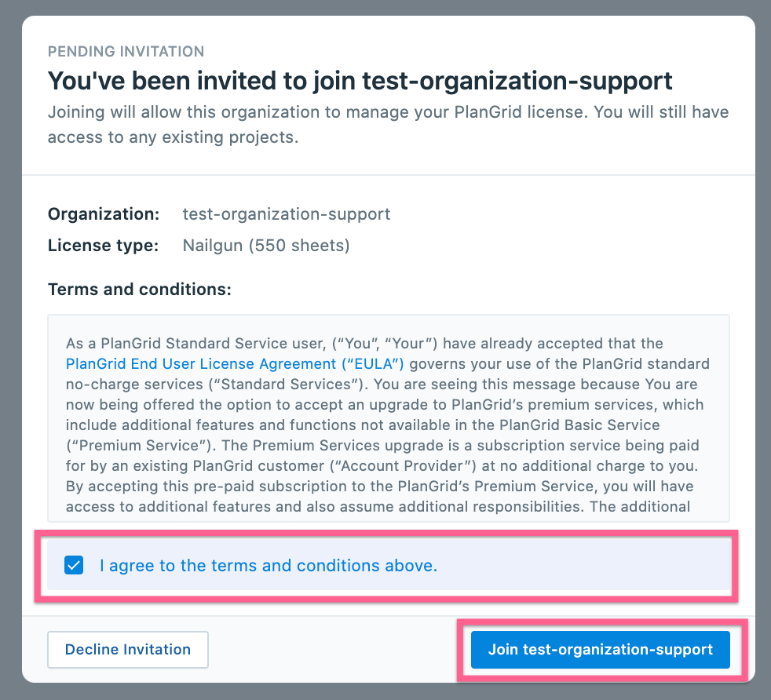Select the "Organization:" field label
This screenshot has width=771, height=700.
[104, 214]
